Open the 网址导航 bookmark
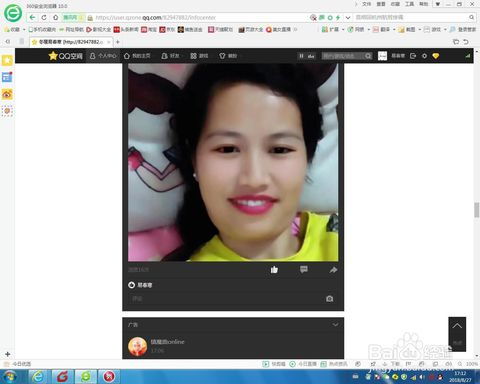This screenshot has height=384, width=480. 71,29
